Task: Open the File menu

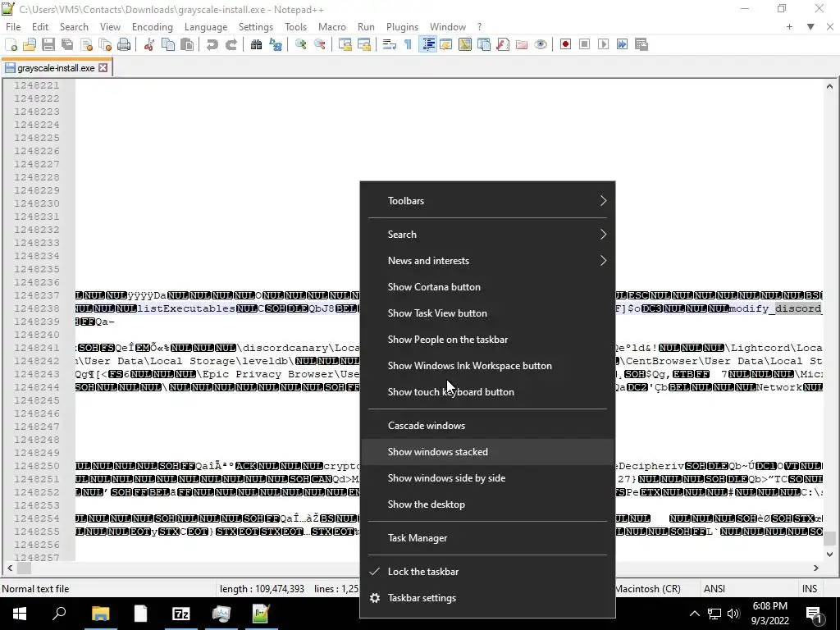Action: pyautogui.click(x=13, y=27)
